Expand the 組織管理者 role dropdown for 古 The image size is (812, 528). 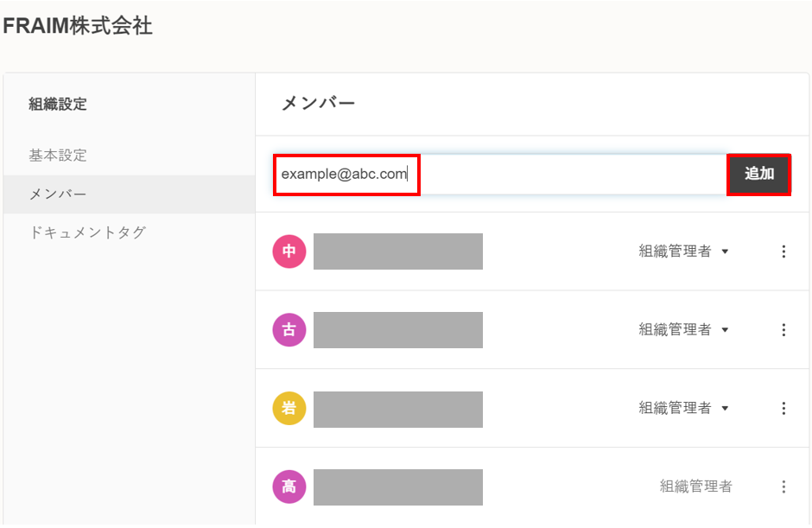684,330
